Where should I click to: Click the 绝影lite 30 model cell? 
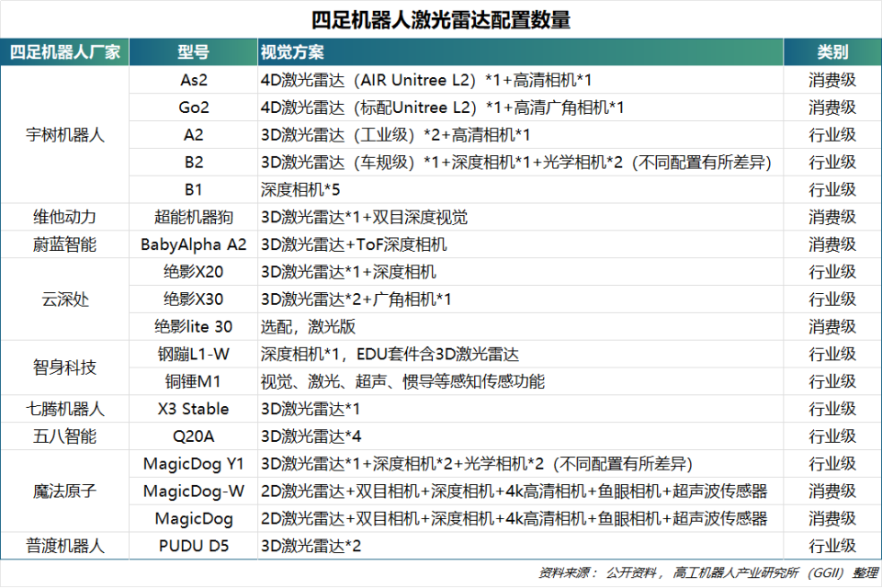coord(194,326)
